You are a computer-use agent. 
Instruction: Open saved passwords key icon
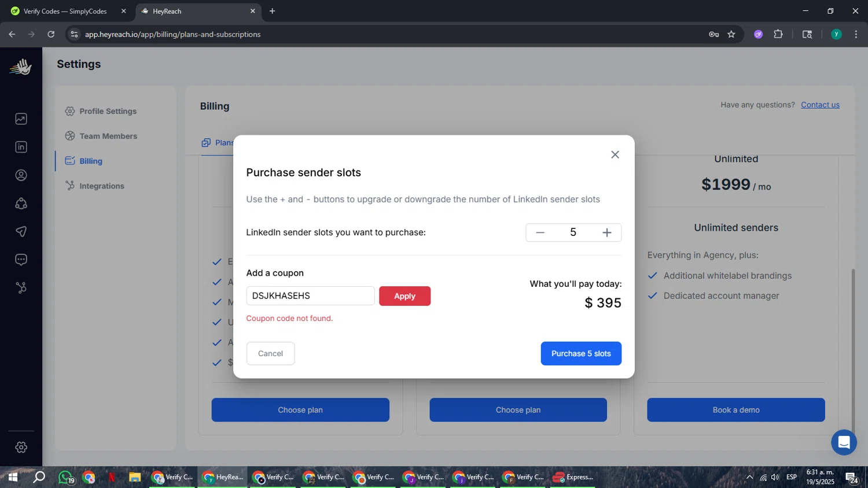coord(713,34)
